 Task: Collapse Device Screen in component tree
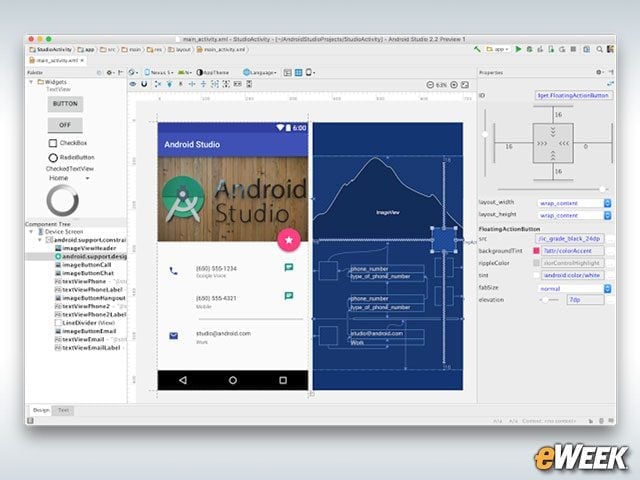click(x=31, y=231)
